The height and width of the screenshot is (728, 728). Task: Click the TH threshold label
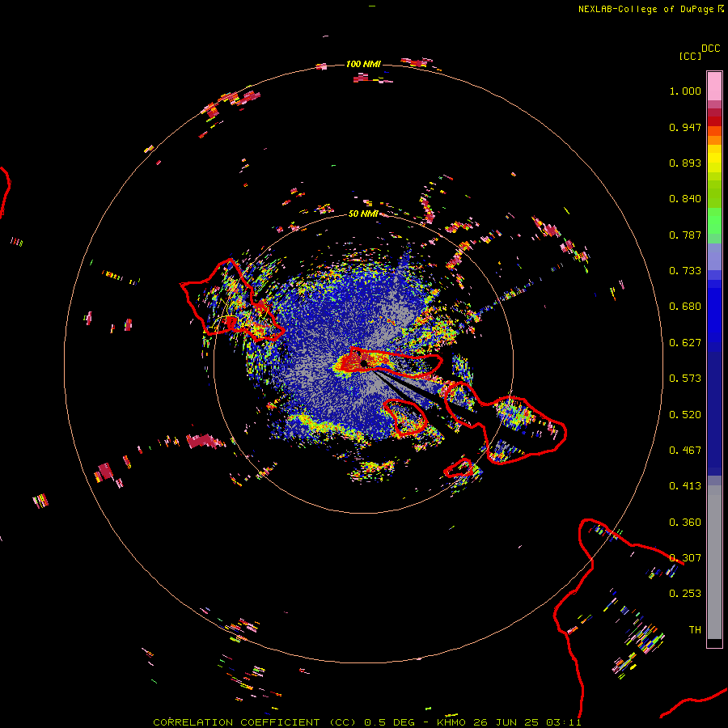695,630
